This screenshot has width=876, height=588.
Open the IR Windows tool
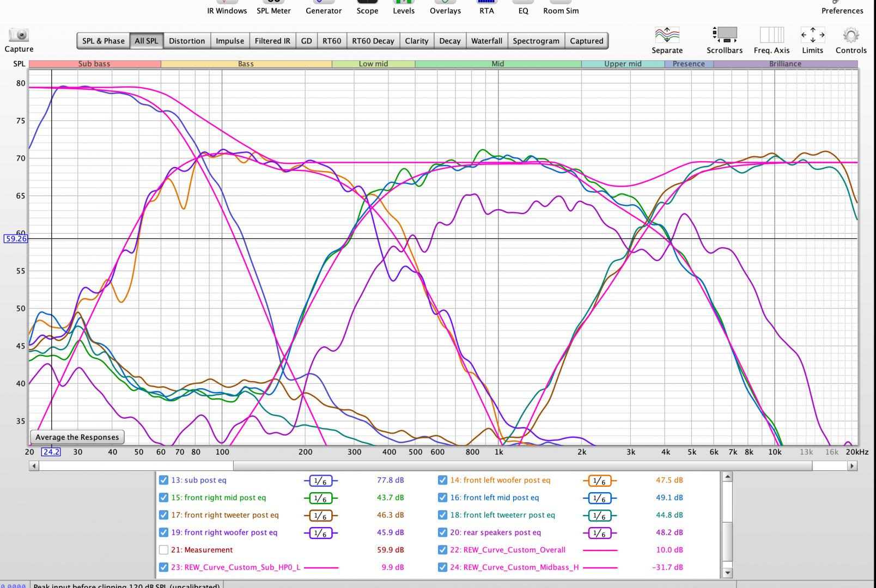tap(227, 7)
